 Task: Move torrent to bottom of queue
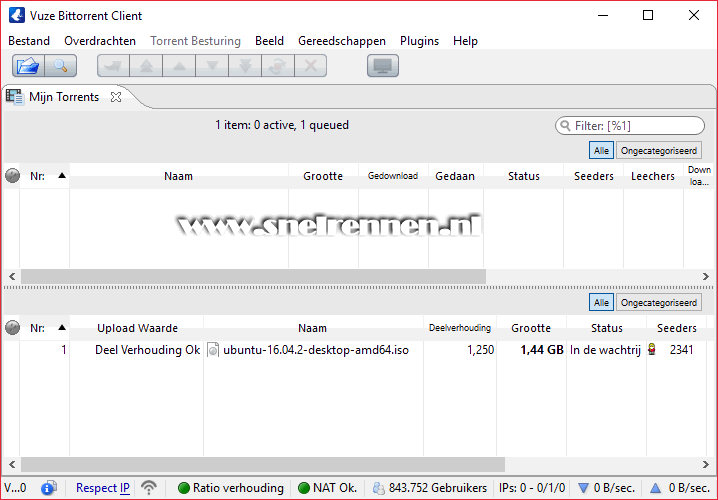coord(245,66)
